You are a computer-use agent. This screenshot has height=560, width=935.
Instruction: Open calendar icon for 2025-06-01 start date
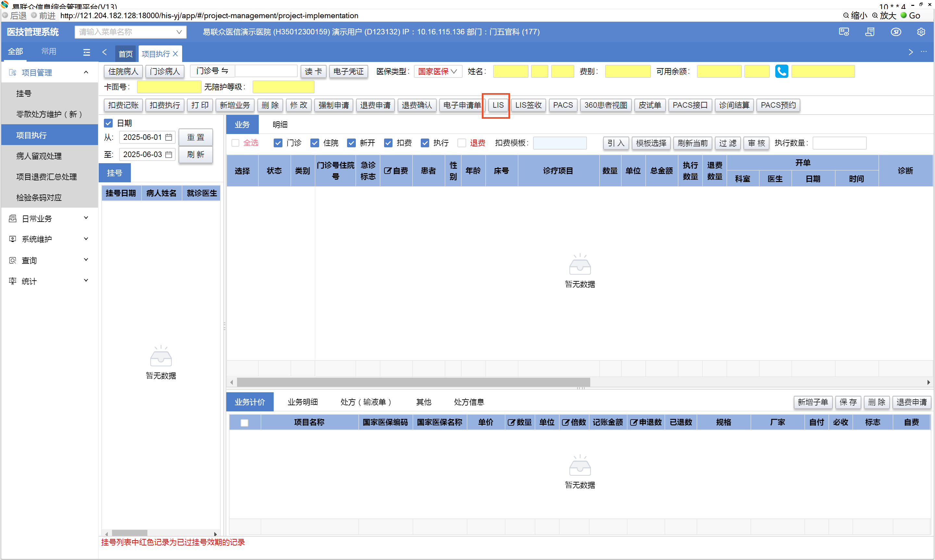coord(169,137)
